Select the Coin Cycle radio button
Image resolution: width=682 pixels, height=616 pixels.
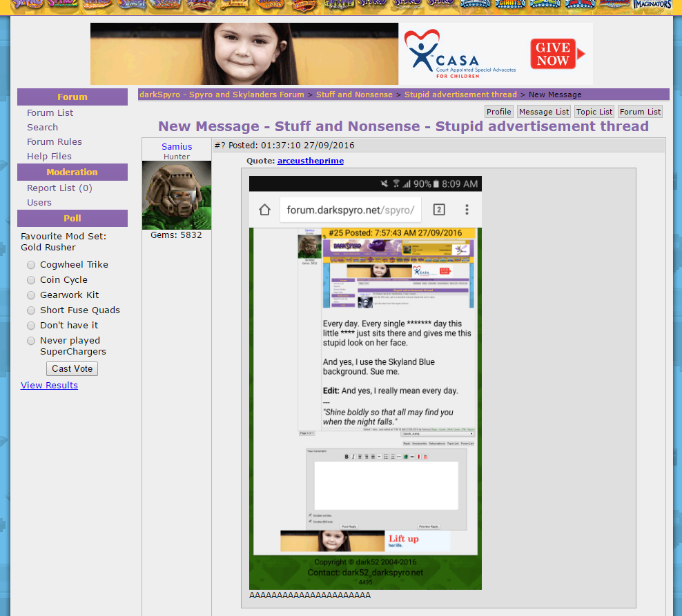31,280
